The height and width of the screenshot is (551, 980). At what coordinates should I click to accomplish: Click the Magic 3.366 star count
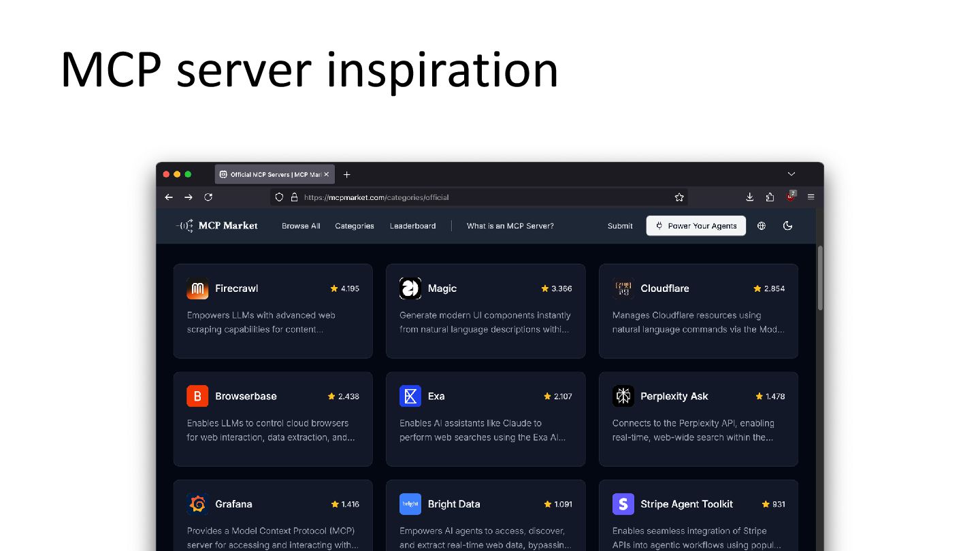coord(557,288)
